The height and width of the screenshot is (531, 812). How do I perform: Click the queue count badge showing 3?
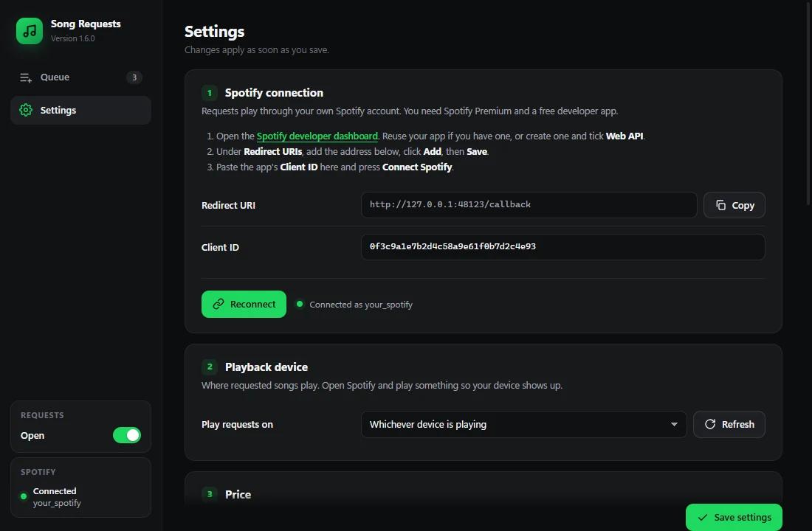point(134,77)
